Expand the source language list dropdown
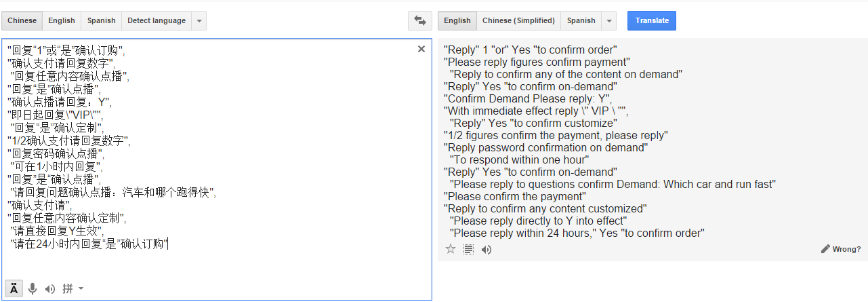This screenshot has height=302, width=868. click(x=199, y=20)
